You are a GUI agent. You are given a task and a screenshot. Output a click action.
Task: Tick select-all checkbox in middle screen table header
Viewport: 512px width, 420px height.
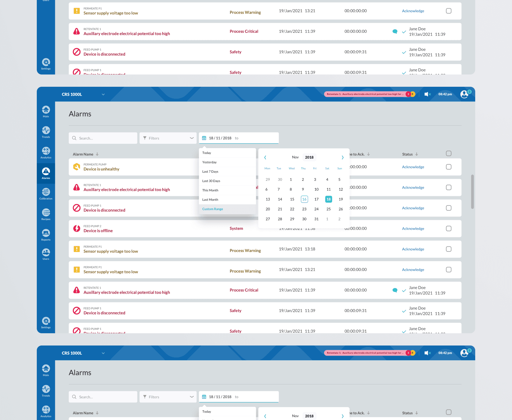click(x=449, y=153)
